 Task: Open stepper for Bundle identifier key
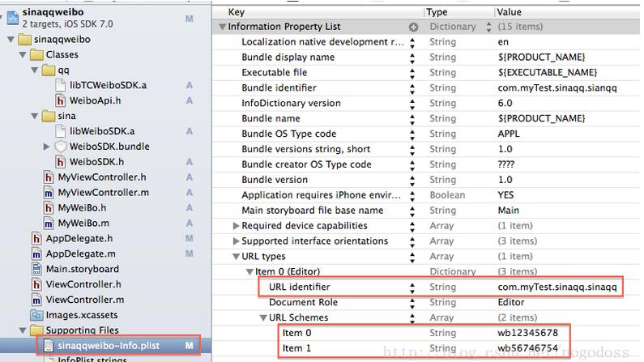pos(412,87)
